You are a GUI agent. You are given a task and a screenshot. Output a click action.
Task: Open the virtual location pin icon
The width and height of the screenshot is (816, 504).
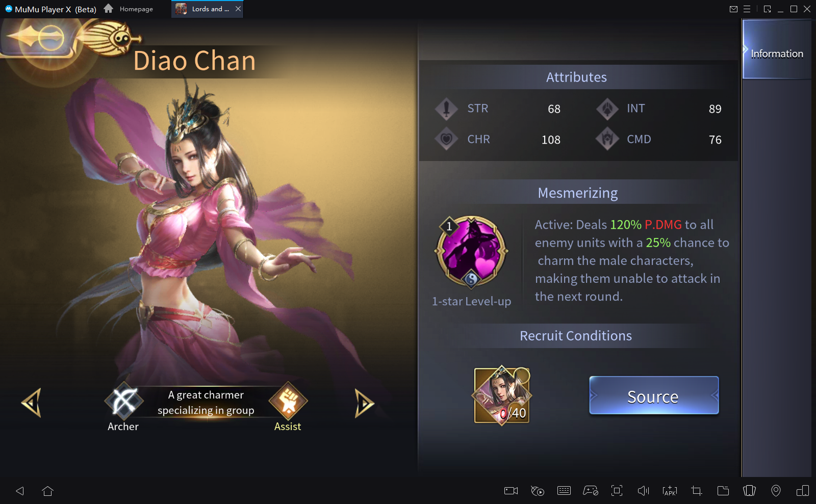pos(776,491)
